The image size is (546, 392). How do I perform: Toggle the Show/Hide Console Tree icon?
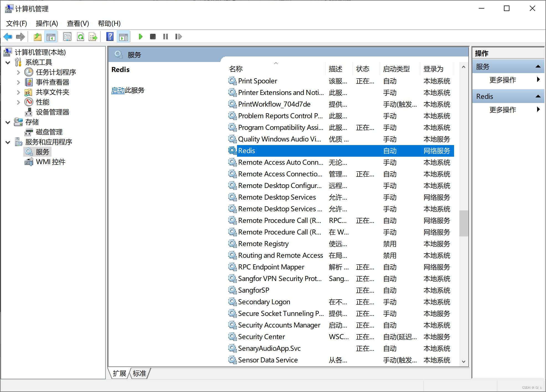pos(51,37)
